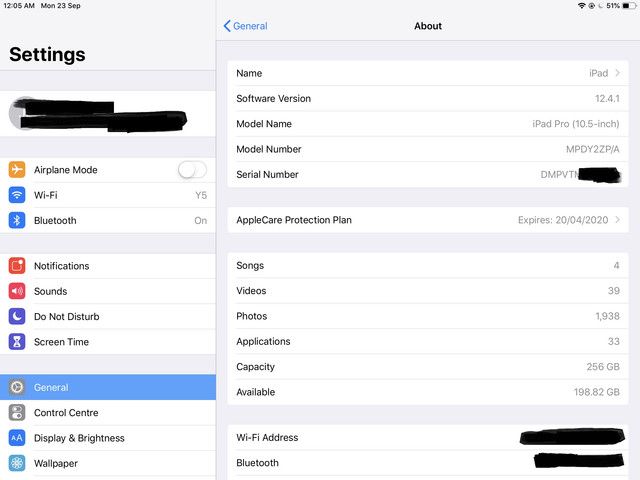Tap the 12:05 AM clock
The image size is (640, 480).
coord(19,6)
